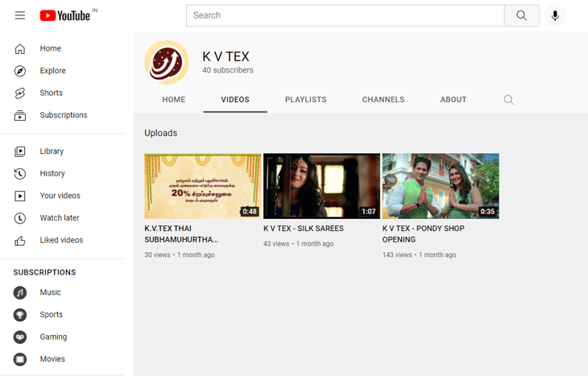Click the Explore compass icon
This screenshot has width=588, height=376.
point(20,71)
